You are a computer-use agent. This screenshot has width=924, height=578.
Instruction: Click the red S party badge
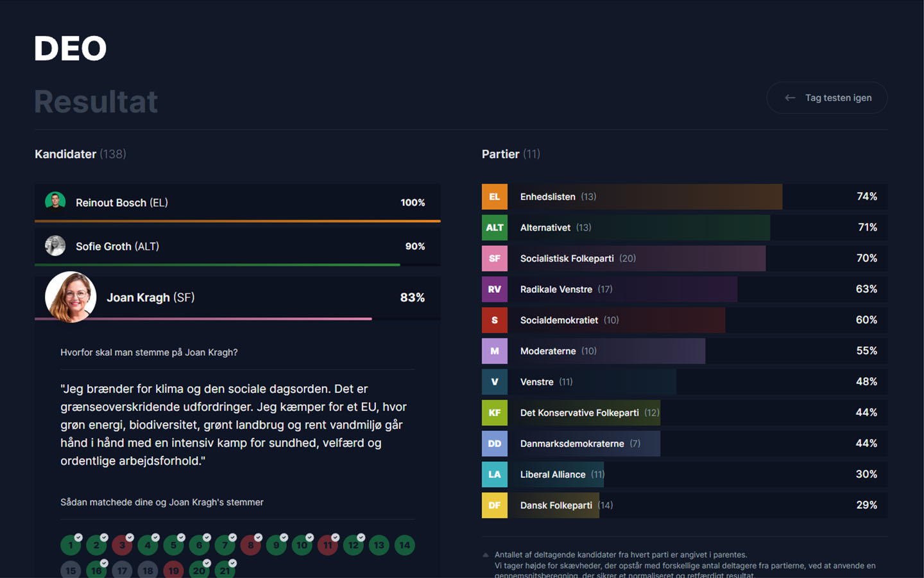coord(495,320)
